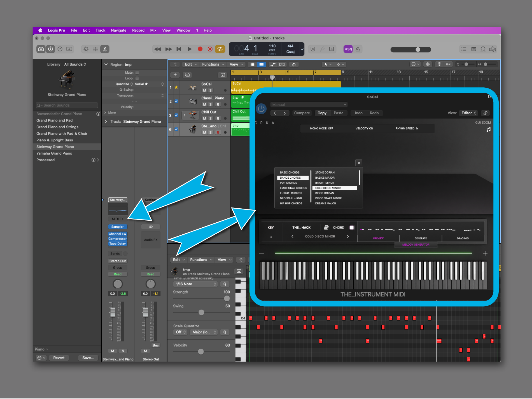Screen dimensions: 532x399
Task: Open the Navigate menu
Action: [118, 30]
